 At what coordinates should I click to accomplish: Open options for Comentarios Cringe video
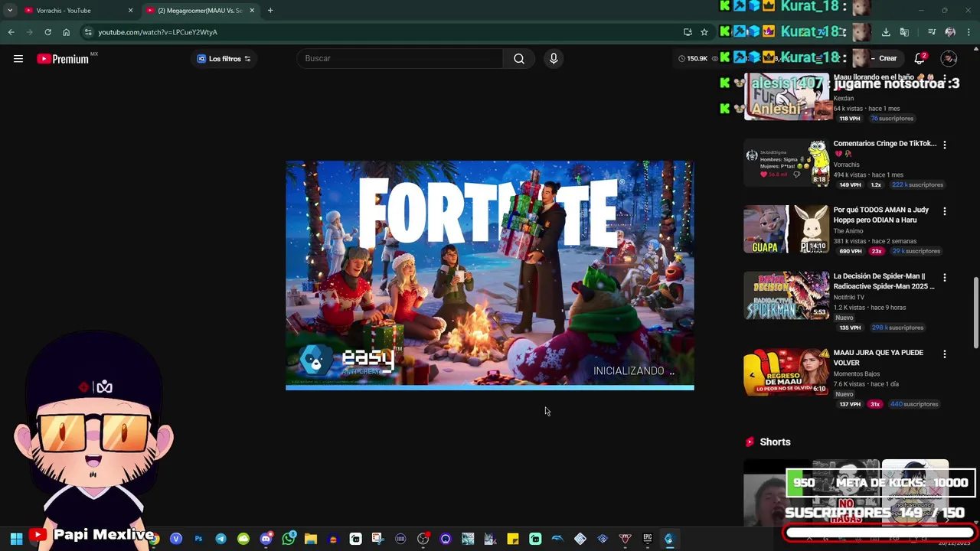pyautogui.click(x=944, y=145)
